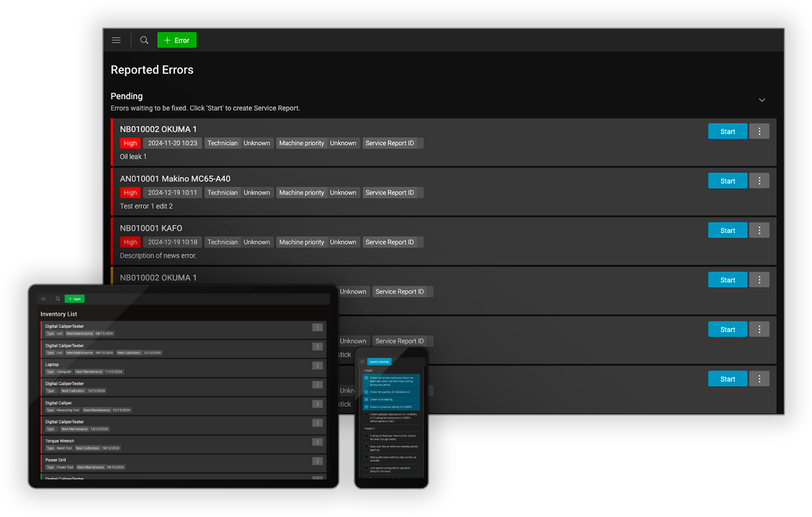
Task: Start the NB010001 KAFO error
Action: coord(727,230)
